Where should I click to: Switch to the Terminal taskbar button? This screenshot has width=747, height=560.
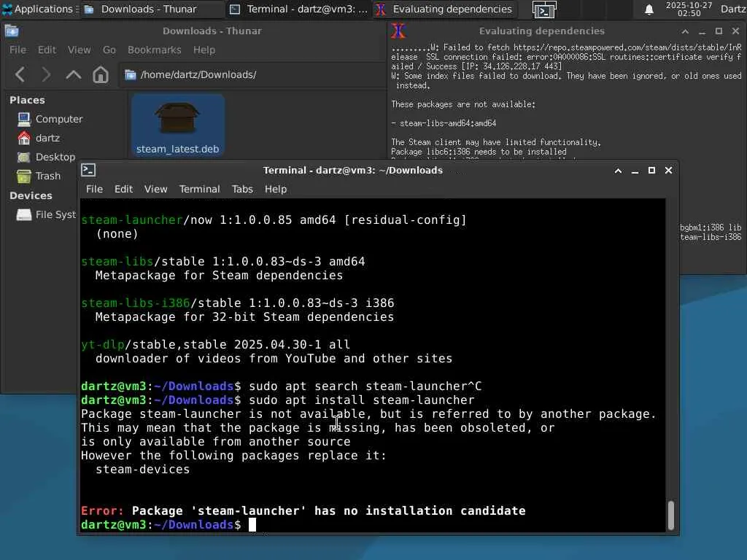tap(298, 9)
